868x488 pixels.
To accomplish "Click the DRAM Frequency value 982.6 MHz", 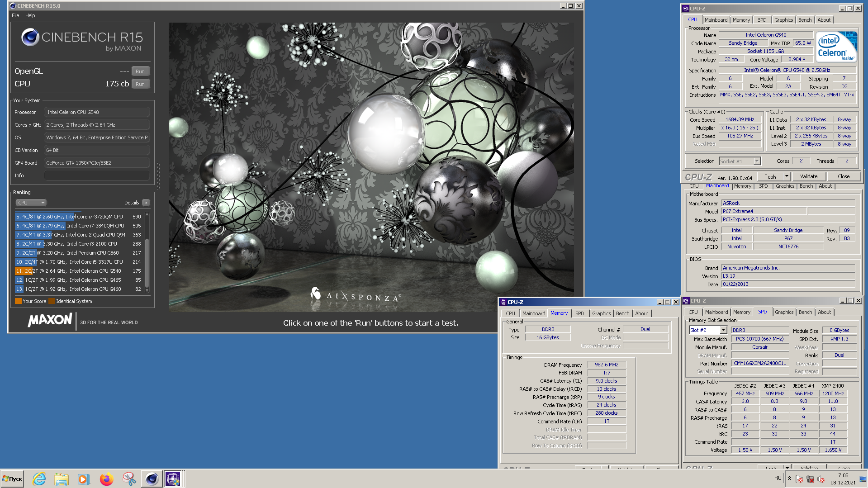I will [x=606, y=365].
